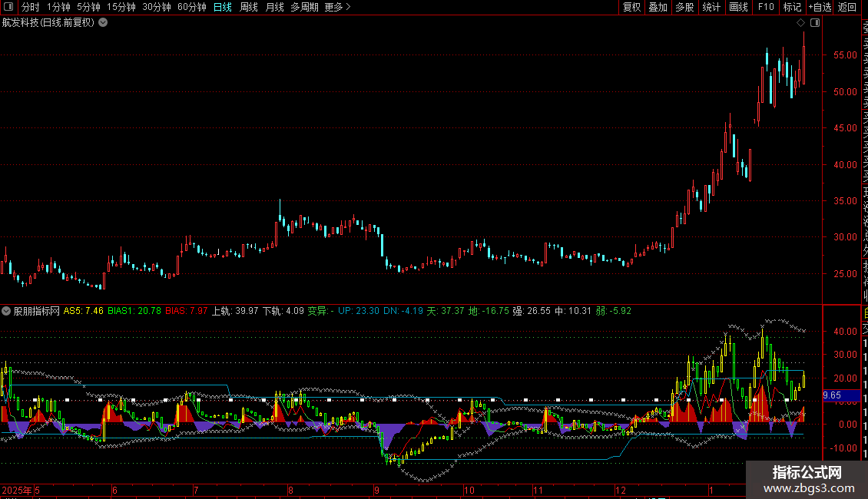Click the UP: 23.30 value

(359, 311)
